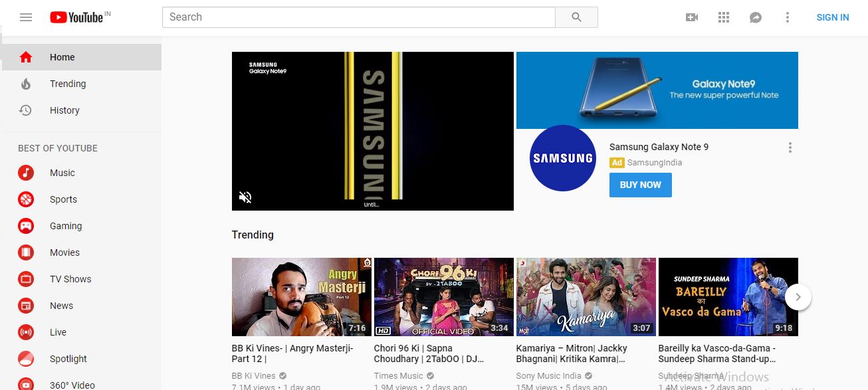Click the YouTube logo
868x390 pixels.
point(77,17)
